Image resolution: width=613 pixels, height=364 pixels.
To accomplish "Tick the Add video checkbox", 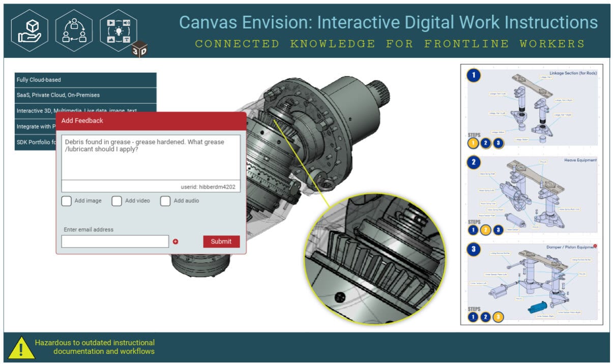I will coord(116,201).
